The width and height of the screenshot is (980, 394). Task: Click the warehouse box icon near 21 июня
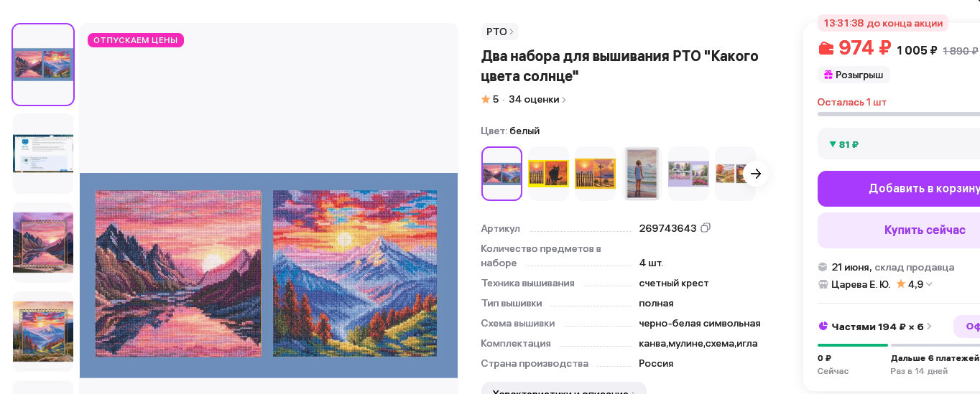coord(823,267)
